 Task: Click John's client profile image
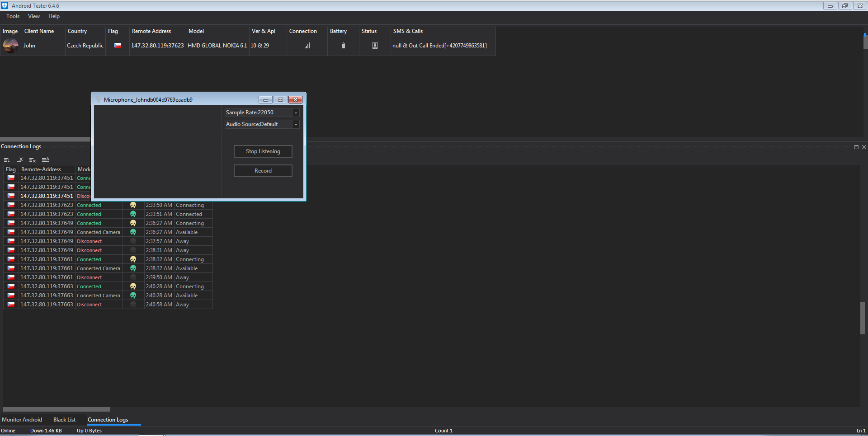[x=10, y=46]
